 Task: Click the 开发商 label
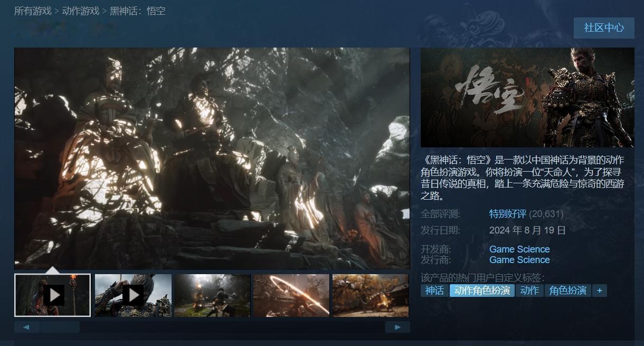click(x=435, y=249)
